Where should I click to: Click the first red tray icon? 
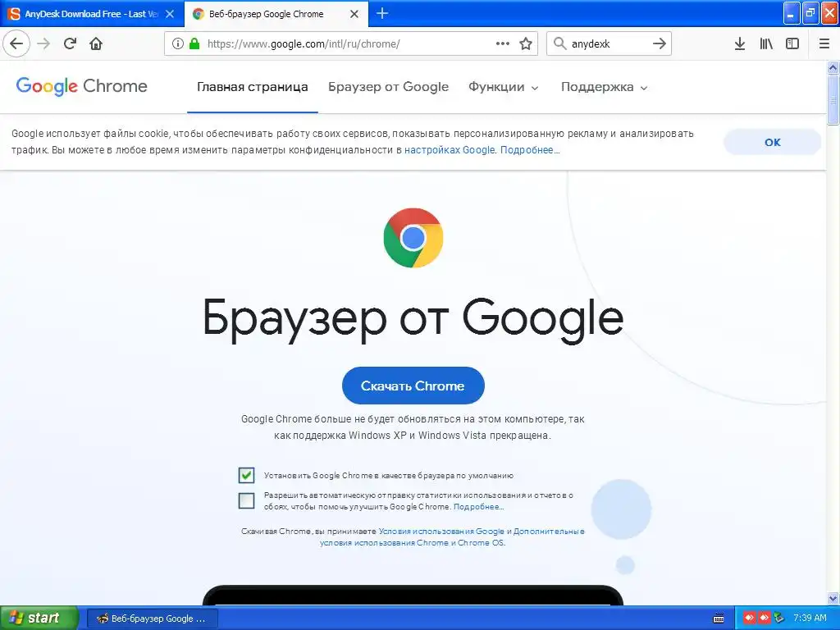(x=750, y=619)
